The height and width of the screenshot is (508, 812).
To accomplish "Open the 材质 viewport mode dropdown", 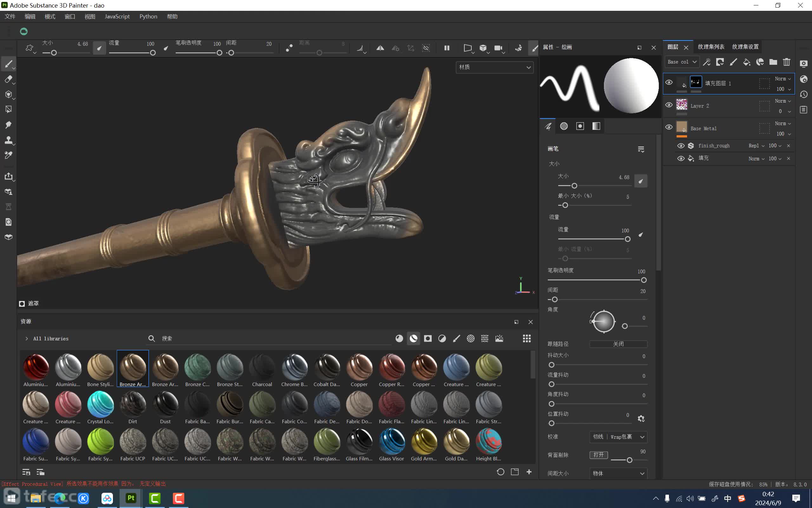I will click(x=494, y=68).
